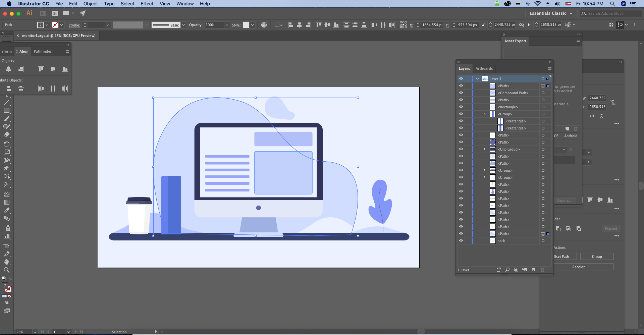Screen dimensions: 644x335
Task: Select the Artboard tool
Action: point(7,246)
